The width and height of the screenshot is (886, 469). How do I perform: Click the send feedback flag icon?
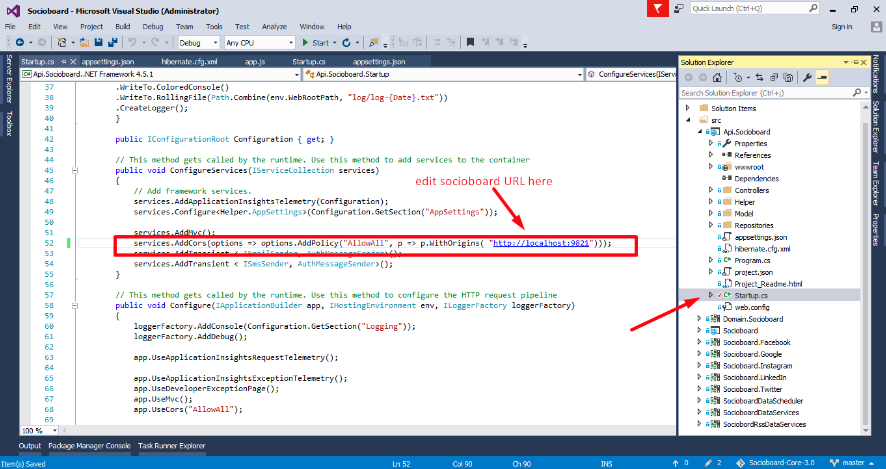658,8
